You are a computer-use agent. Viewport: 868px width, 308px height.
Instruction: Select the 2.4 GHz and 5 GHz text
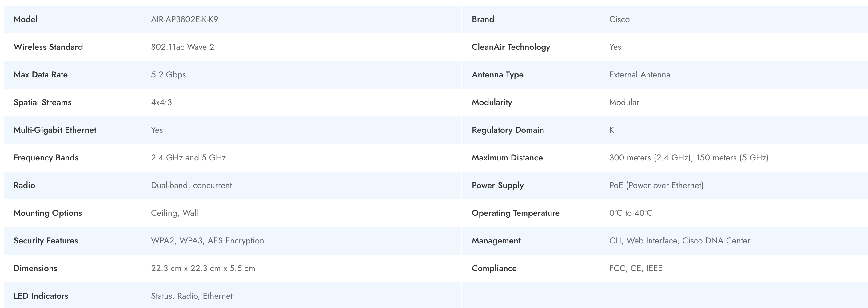pyautogui.click(x=188, y=157)
